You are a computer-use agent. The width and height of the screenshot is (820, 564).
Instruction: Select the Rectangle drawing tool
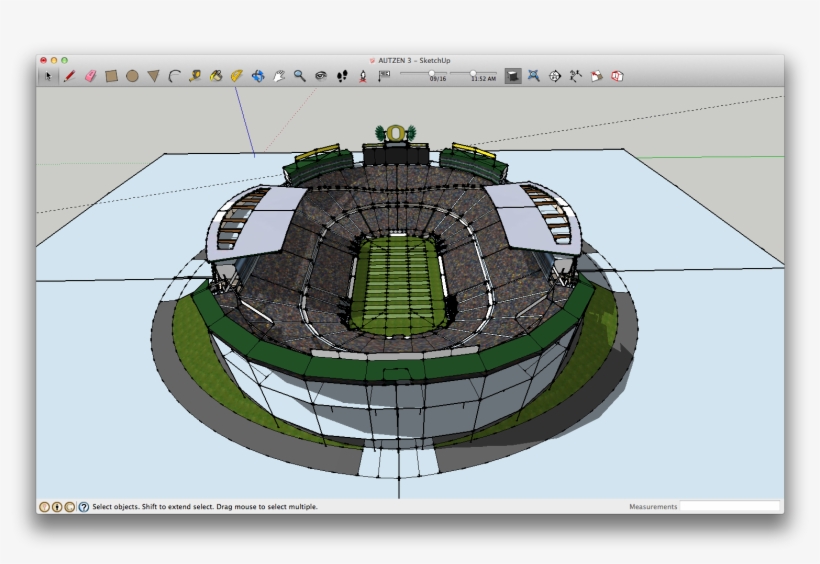click(111, 76)
